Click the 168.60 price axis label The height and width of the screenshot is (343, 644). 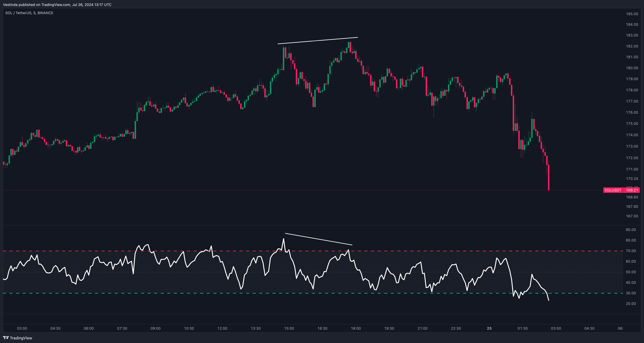[x=632, y=197]
